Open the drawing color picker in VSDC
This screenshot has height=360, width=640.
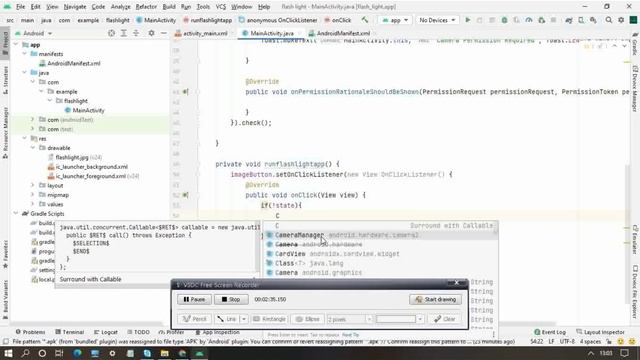[x=399, y=319]
